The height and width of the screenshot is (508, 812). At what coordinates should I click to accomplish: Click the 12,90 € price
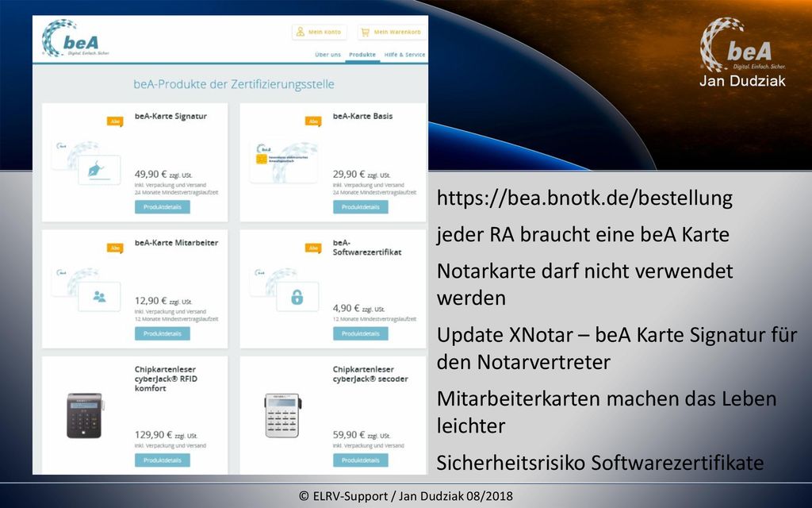coord(151,301)
